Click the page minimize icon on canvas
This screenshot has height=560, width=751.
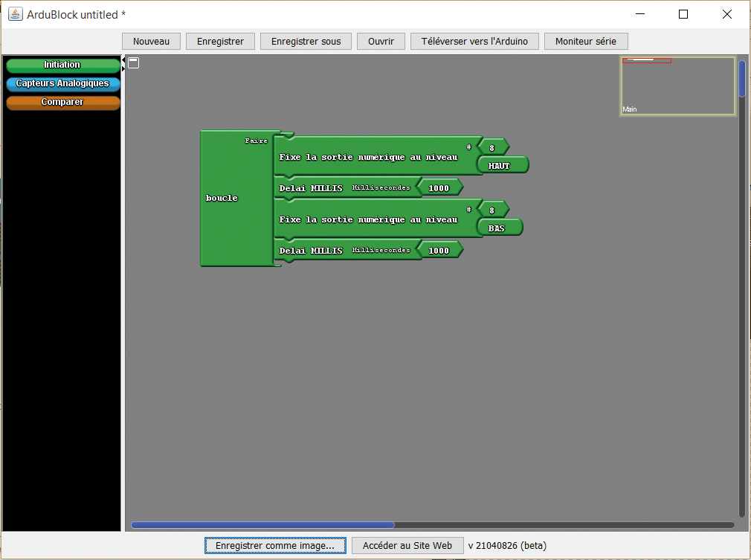[134, 63]
